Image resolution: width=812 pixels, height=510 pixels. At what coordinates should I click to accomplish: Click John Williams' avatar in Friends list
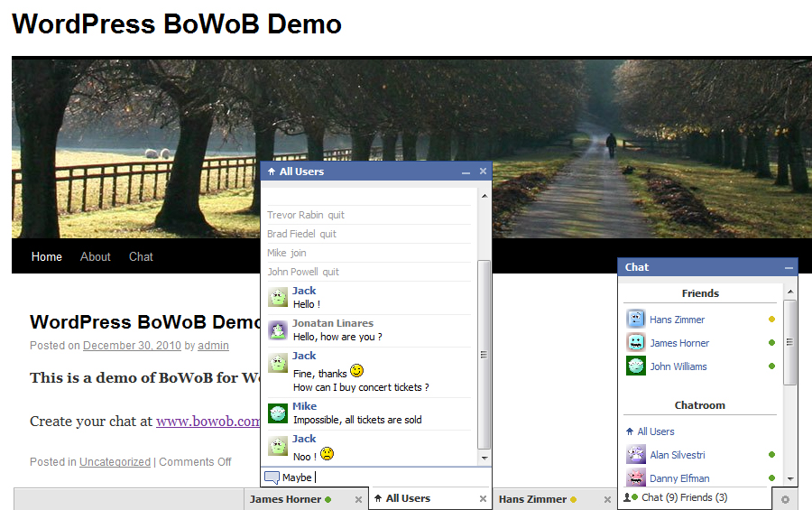click(636, 366)
